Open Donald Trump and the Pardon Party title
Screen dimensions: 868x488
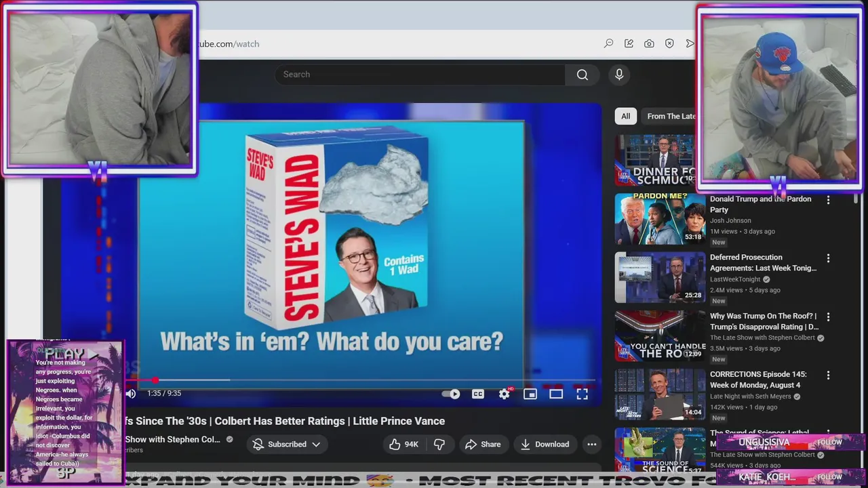click(x=760, y=205)
